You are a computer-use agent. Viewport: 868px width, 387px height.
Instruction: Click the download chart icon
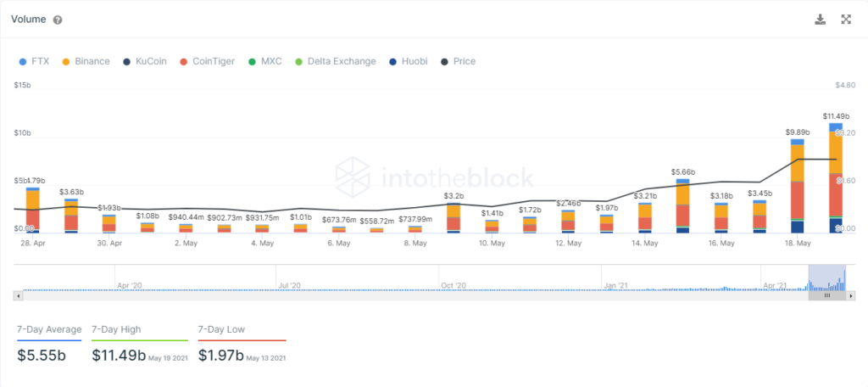point(821,20)
